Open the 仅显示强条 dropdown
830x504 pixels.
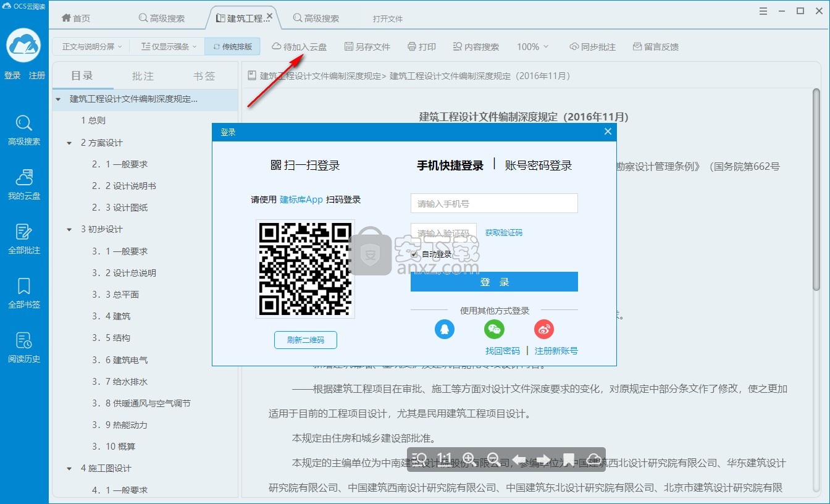[169, 46]
